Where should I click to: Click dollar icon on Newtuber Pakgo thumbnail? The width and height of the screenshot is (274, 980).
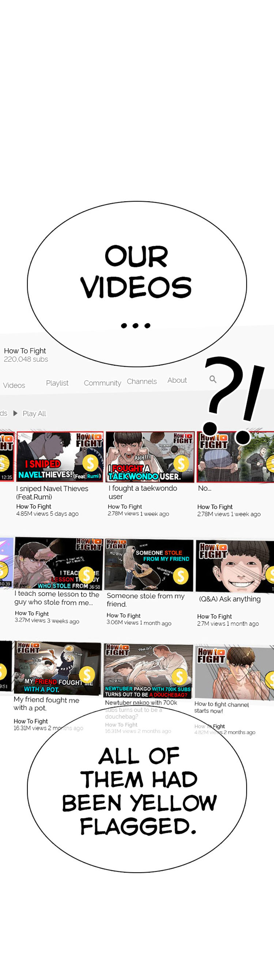point(179,677)
